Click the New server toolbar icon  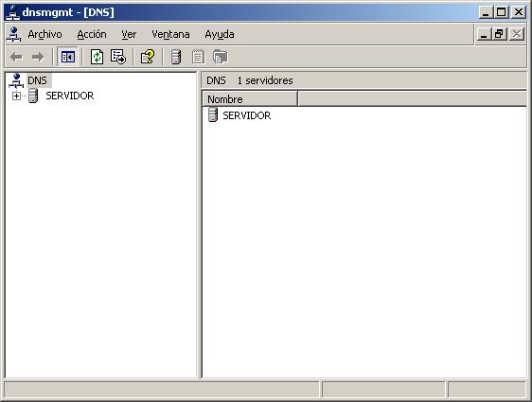[x=176, y=57]
